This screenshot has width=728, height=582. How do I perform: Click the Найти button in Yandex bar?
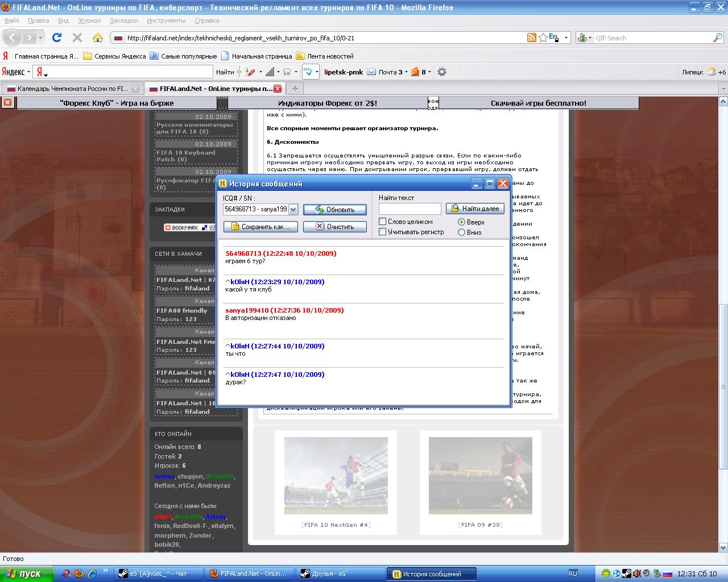pos(225,72)
